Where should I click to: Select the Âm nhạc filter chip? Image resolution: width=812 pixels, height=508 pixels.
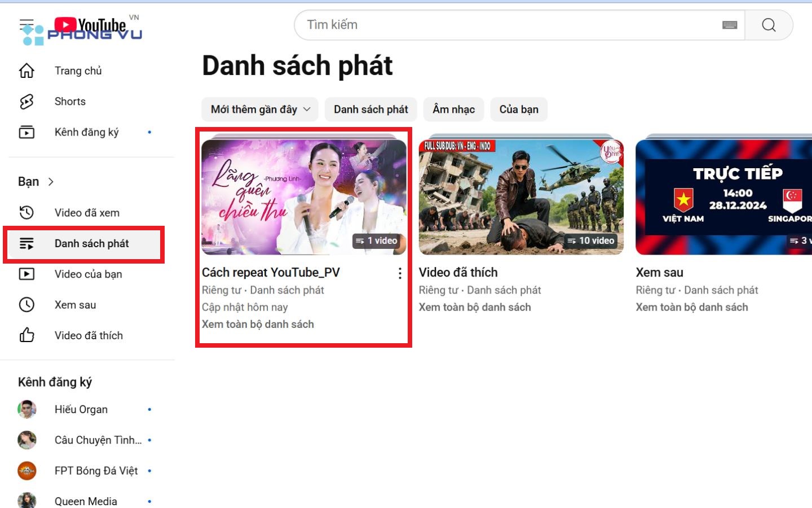[453, 109]
